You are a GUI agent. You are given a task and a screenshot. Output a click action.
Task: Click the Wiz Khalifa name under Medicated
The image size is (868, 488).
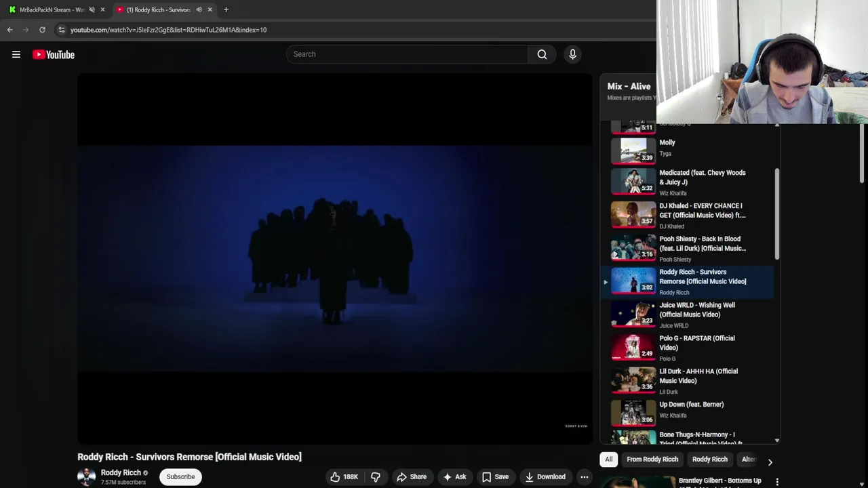click(x=673, y=193)
